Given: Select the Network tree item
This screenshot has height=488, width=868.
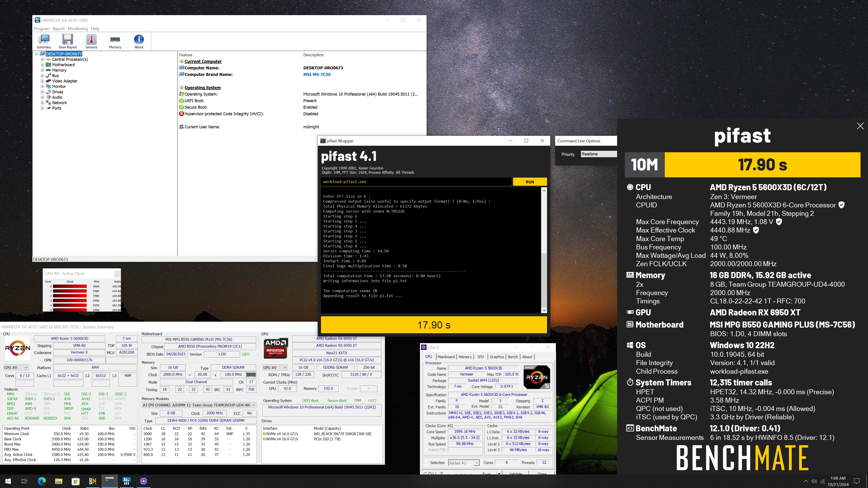Looking at the screenshot, I should [59, 103].
